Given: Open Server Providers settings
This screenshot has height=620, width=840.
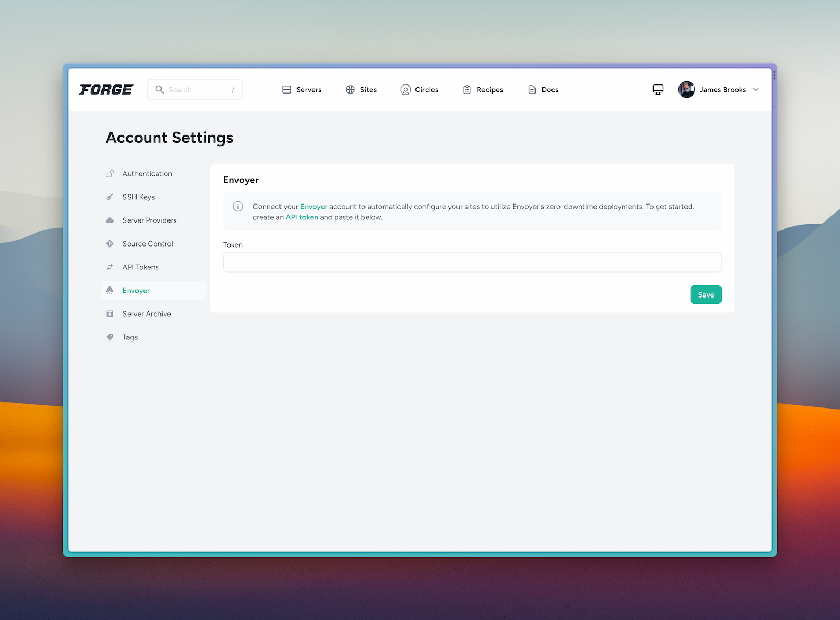Looking at the screenshot, I should 154,220.
